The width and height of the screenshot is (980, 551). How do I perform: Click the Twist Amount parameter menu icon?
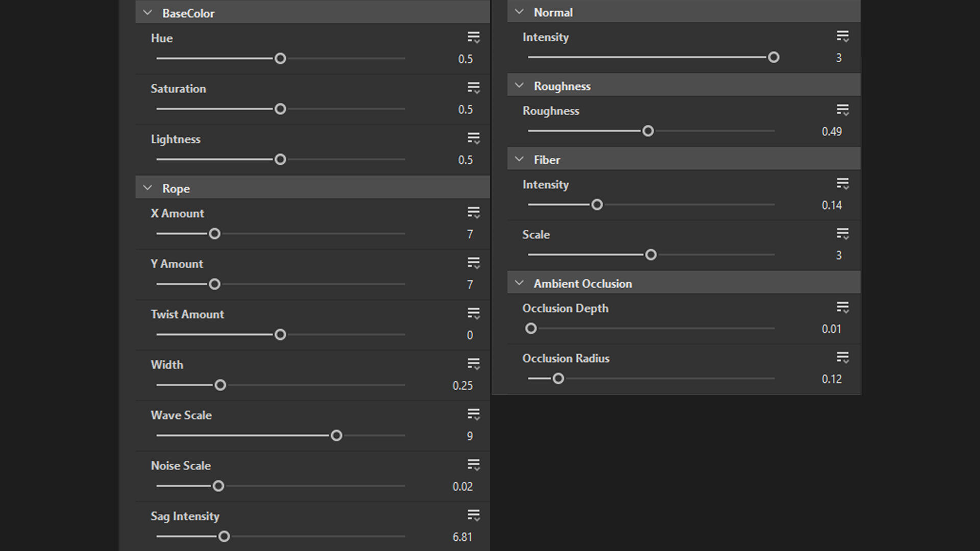473,313
